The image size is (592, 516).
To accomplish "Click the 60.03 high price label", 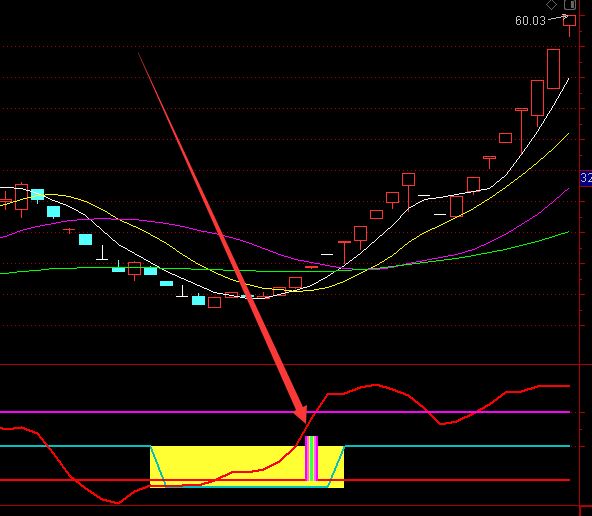I will (x=530, y=20).
